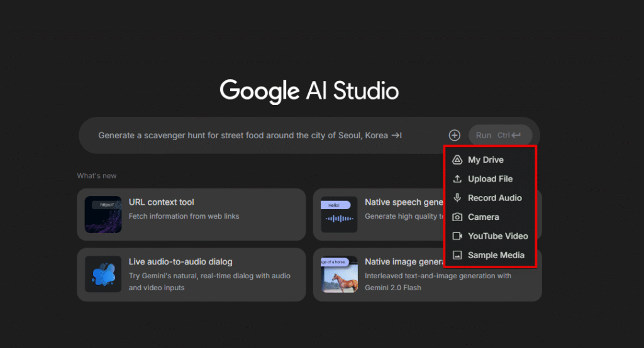Open Live audio-to-audio dialog card
Viewport: 644px width, 348px height.
[191, 275]
